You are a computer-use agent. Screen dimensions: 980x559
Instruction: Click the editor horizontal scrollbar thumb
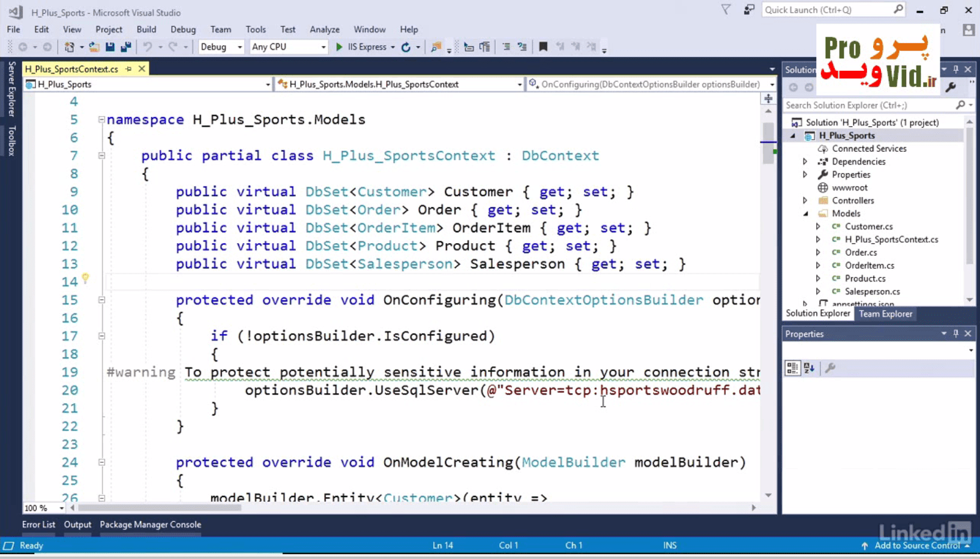pos(160,508)
